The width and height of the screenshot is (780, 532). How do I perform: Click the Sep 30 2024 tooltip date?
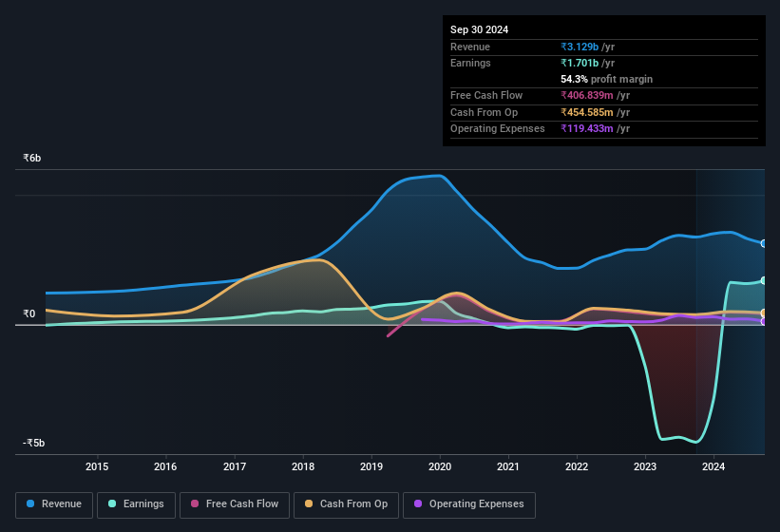[479, 29]
